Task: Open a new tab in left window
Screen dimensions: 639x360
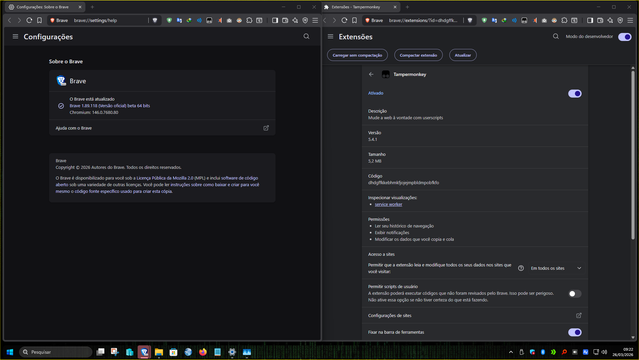Action: pos(92,7)
